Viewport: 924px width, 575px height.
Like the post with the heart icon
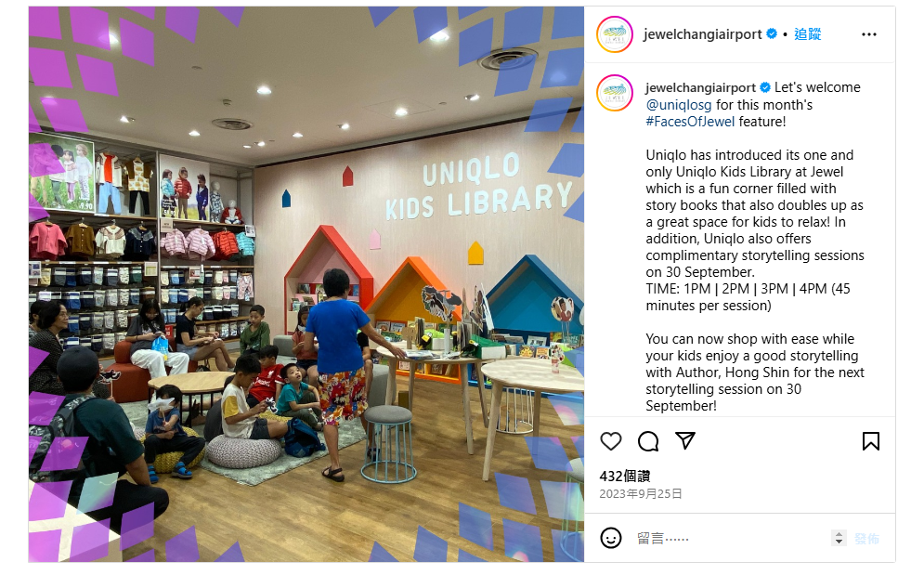610,441
